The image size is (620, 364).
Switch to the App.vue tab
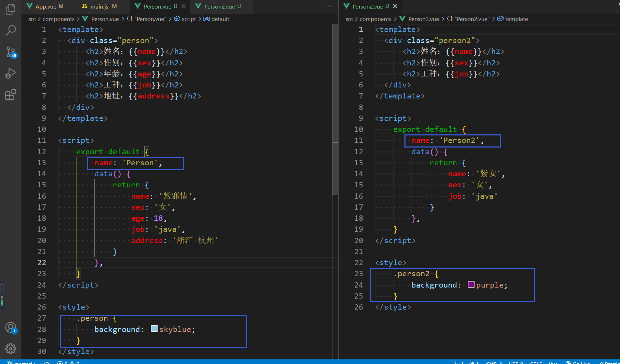pos(49,6)
